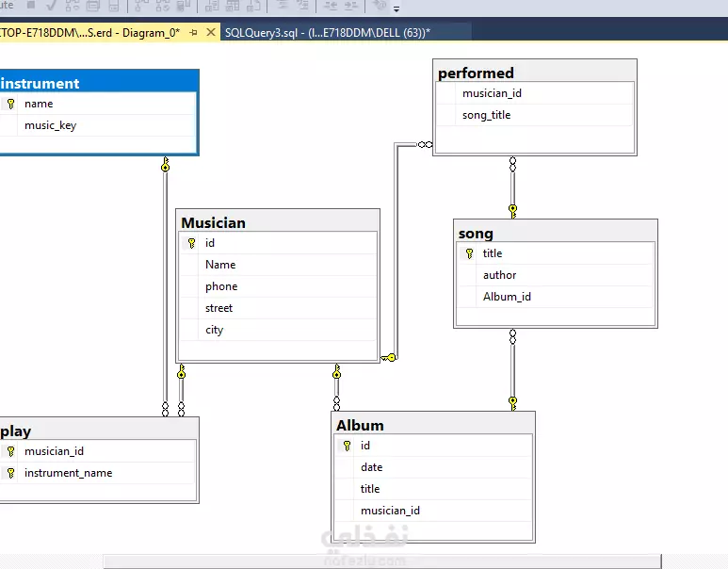Select the music_key column in instrument
The height and width of the screenshot is (569, 728).
point(98,125)
